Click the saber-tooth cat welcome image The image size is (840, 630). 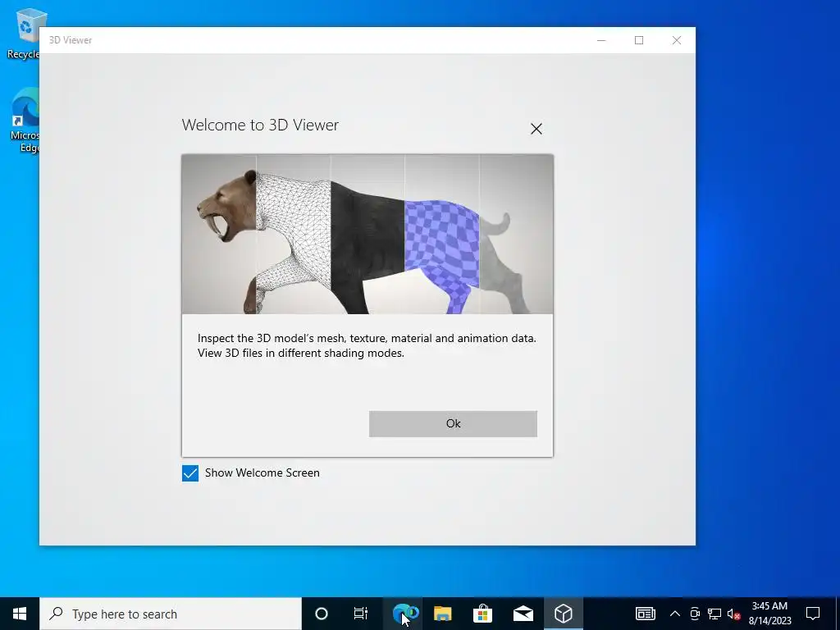point(367,234)
